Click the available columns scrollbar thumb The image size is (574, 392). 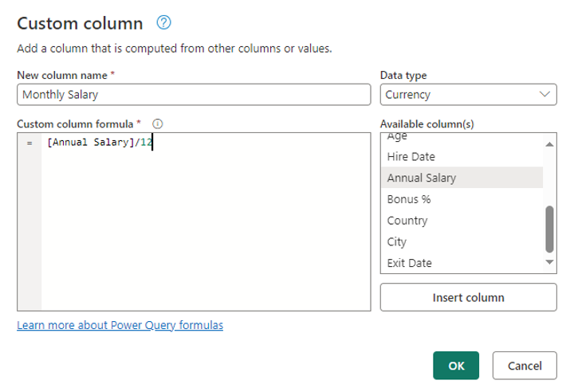pos(549,229)
